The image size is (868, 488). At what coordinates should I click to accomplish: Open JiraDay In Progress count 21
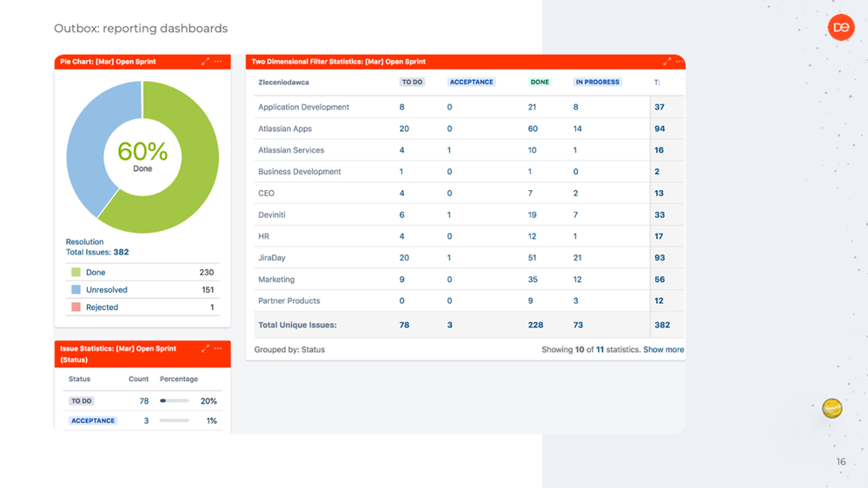pos(578,259)
